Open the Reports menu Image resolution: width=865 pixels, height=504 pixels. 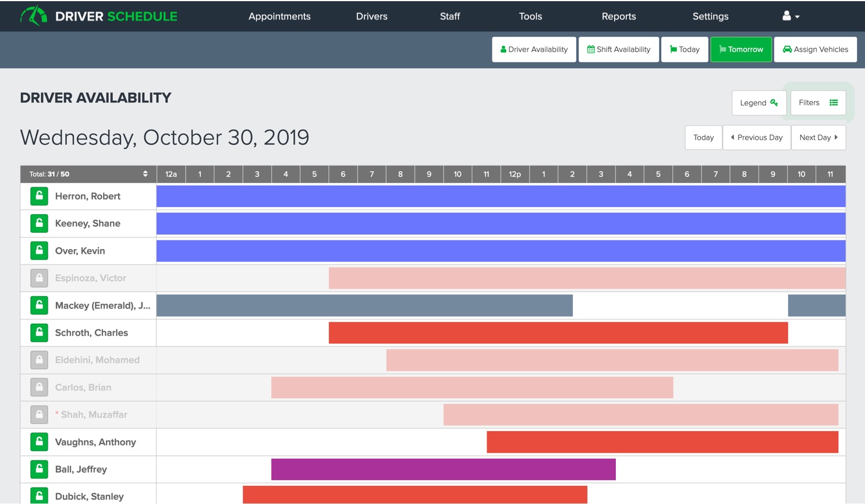(618, 16)
